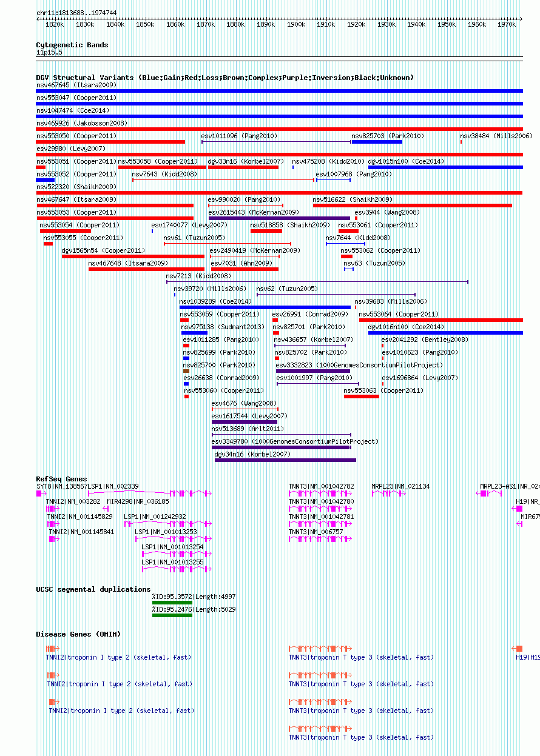This screenshot has height=756, width=540.
Task: Select nsv61 (Tuzun2005) variant
Action: [194, 238]
